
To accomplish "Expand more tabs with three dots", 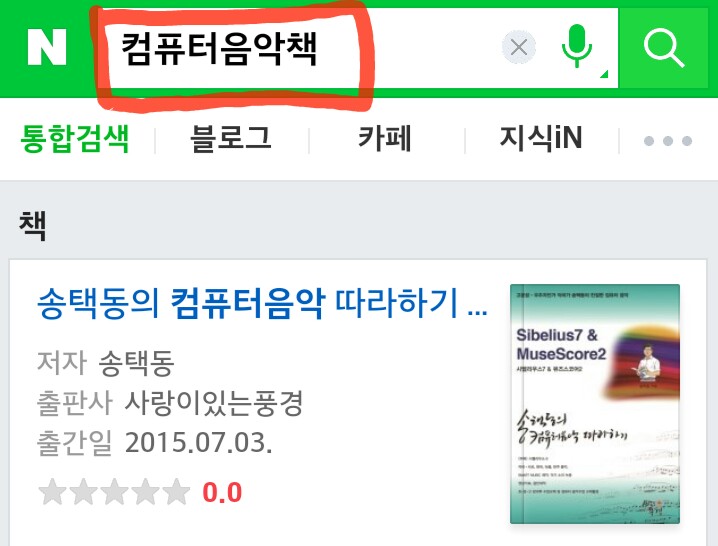I will click(668, 141).
